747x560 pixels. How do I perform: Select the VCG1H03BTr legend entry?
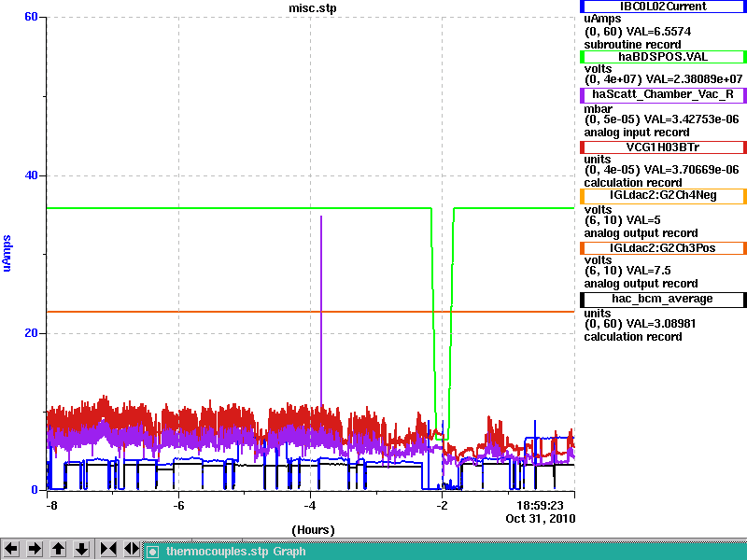point(663,147)
